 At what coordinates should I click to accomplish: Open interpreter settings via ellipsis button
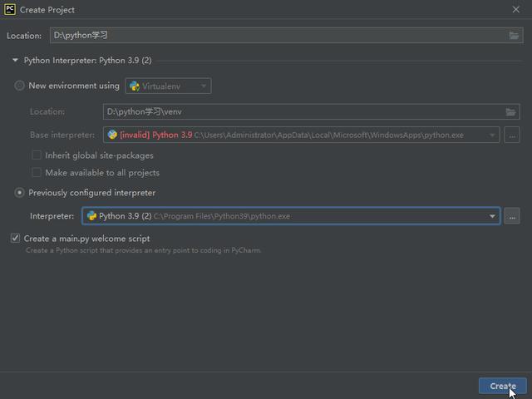coord(512,216)
